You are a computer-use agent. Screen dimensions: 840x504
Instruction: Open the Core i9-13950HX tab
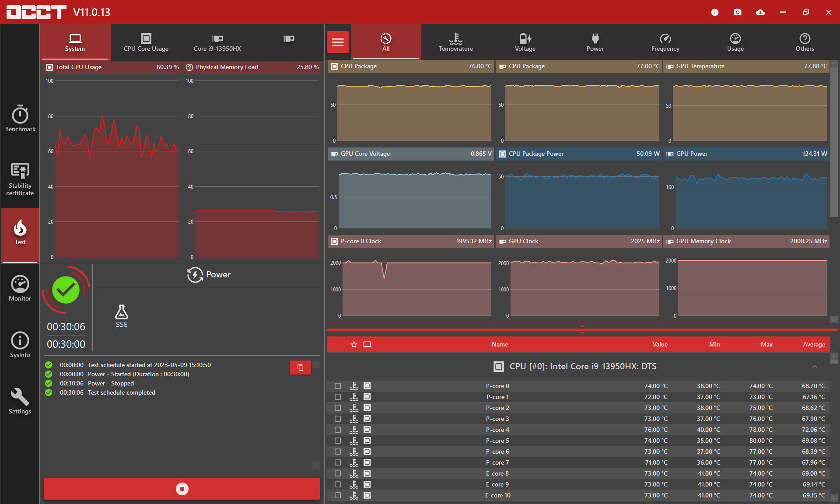tap(217, 42)
